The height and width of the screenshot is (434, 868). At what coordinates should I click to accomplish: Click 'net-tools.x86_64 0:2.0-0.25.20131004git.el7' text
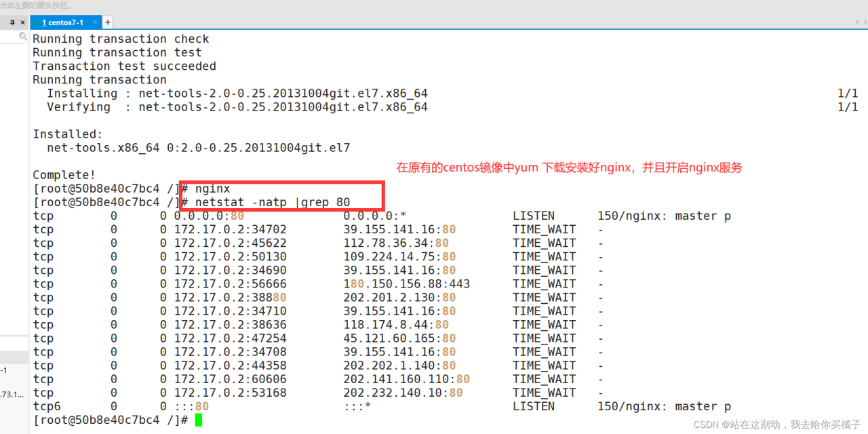point(199,148)
